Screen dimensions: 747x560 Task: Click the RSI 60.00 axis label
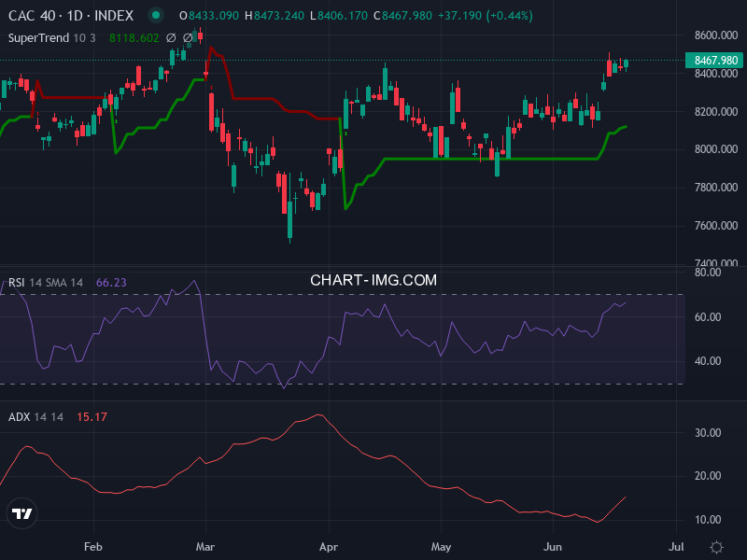[708, 317]
